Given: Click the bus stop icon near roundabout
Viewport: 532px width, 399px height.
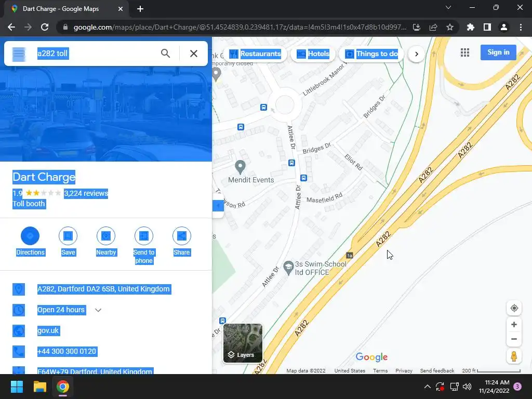Looking at the screenshot, I should coord(263,107).
